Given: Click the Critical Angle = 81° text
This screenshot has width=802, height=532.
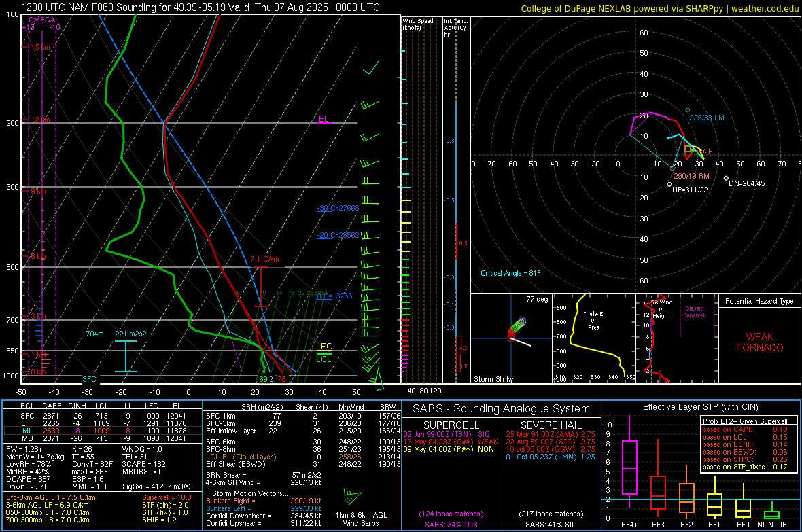Looking at the screenshot, I should (510, 273).
